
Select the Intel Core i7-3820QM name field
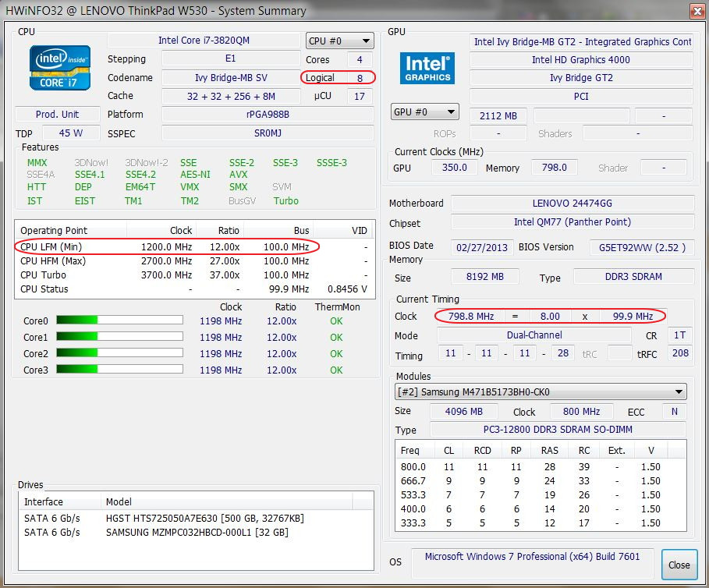click(204, 41)
